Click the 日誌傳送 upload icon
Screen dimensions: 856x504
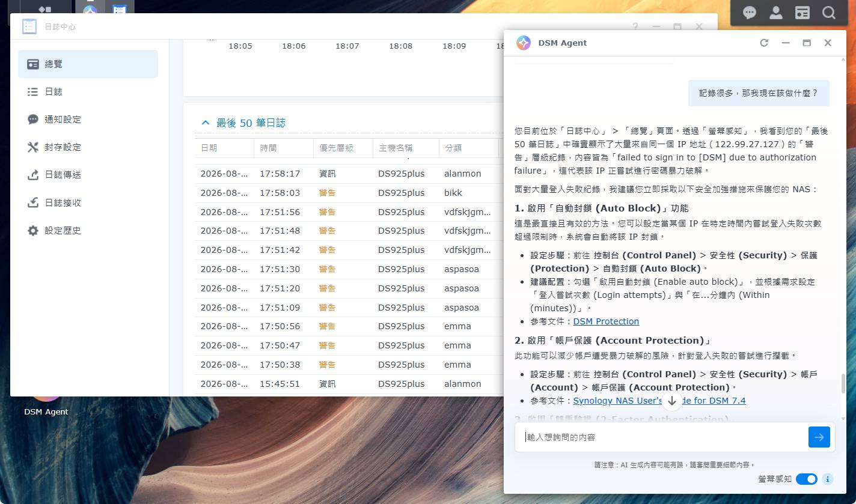tap(33, 175)
